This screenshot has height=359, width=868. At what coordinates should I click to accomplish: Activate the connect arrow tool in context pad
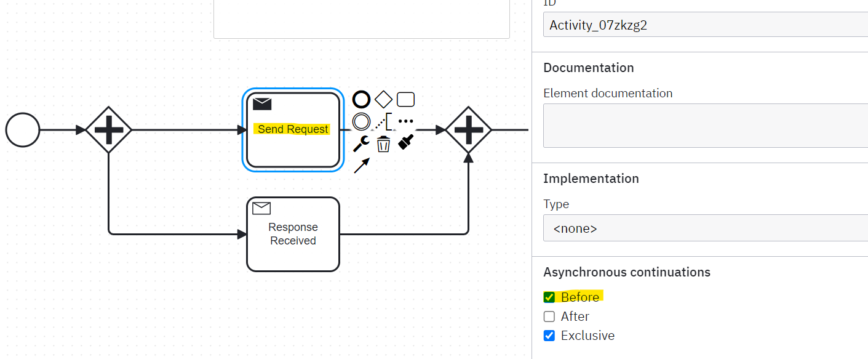tap(362, 165)
